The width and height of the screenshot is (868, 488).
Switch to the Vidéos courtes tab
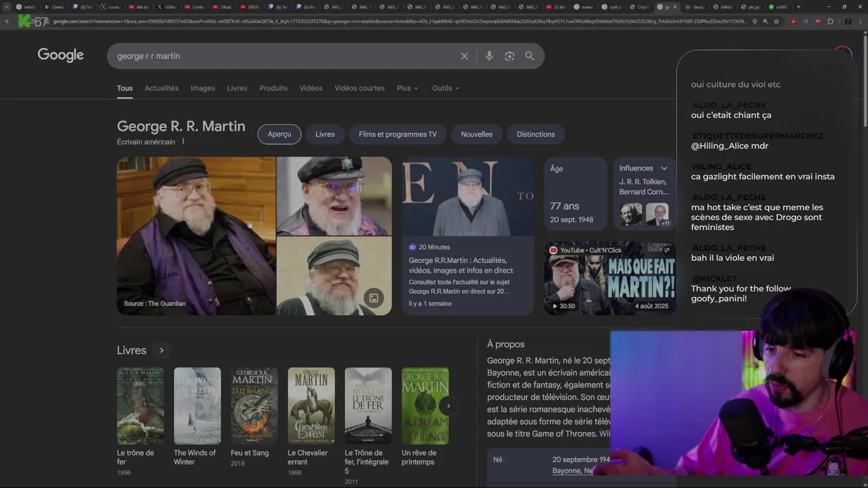click(359, 88)
